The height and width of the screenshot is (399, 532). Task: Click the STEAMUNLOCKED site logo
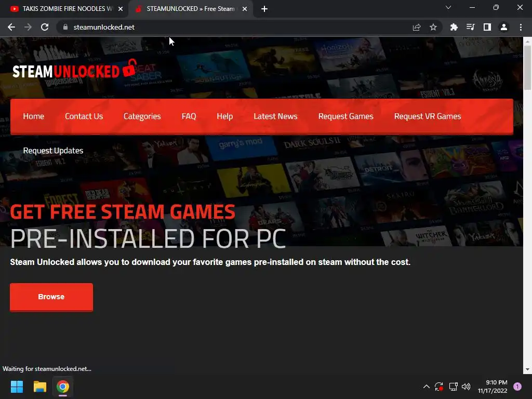click(75, 69)
